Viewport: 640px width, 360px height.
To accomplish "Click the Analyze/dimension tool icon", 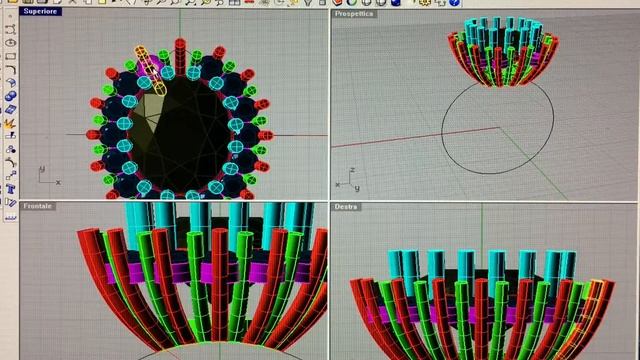I will (x=11, y=202).
